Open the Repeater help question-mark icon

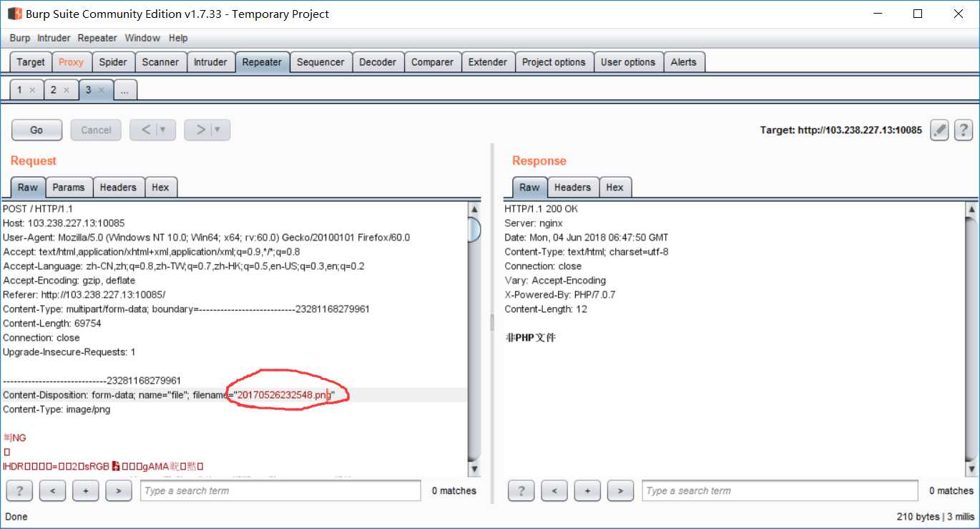click(963, 130)
